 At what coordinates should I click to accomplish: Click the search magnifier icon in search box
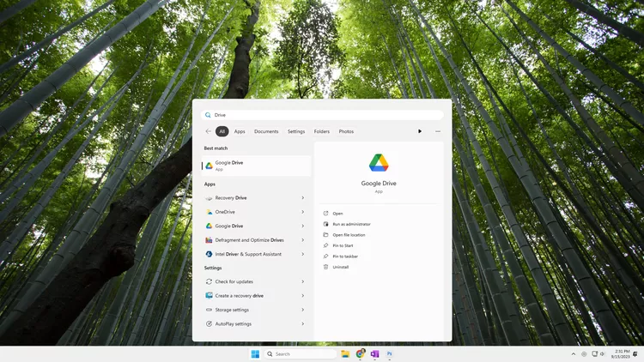[x=208, y=115]
